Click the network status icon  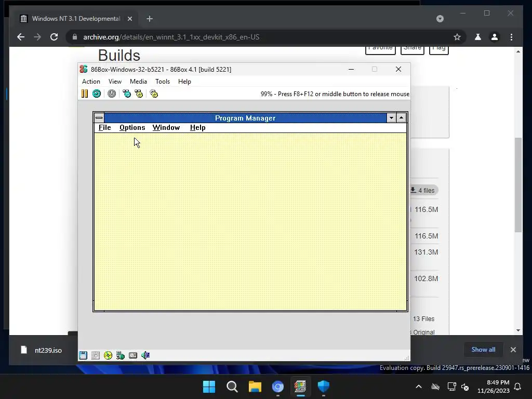[x=121, y=355]
